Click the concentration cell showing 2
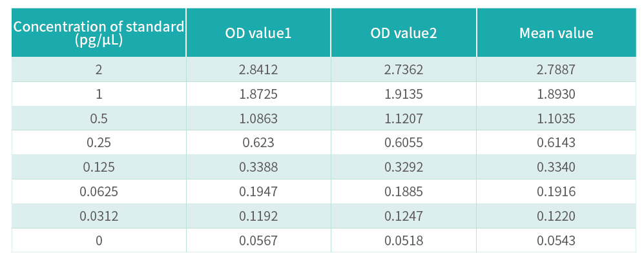 (x=99, y=70)
